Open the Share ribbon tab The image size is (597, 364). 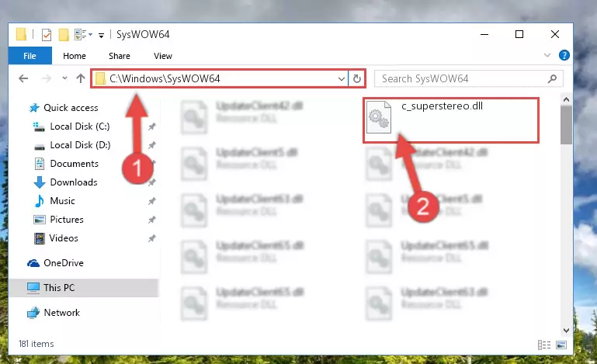tap(120, 56)
